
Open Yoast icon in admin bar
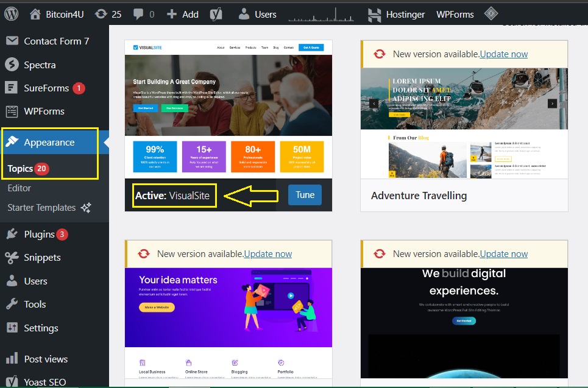tap(216, 14)
